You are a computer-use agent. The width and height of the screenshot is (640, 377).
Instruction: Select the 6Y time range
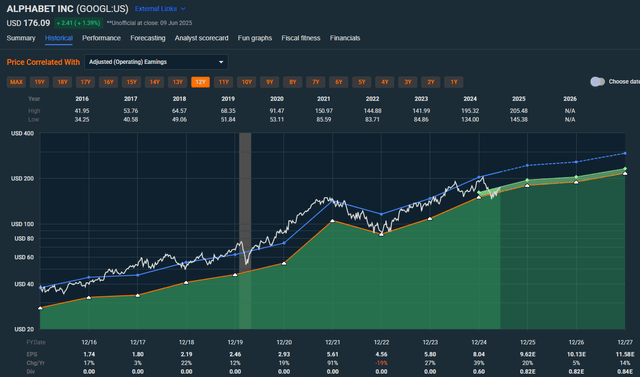coord(339,82)
